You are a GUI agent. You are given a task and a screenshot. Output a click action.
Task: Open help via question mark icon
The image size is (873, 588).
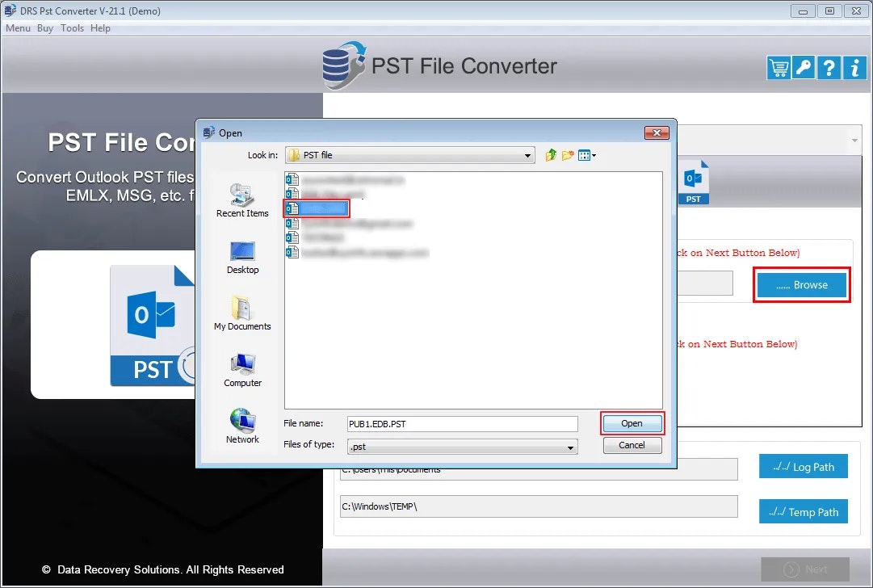829,69
